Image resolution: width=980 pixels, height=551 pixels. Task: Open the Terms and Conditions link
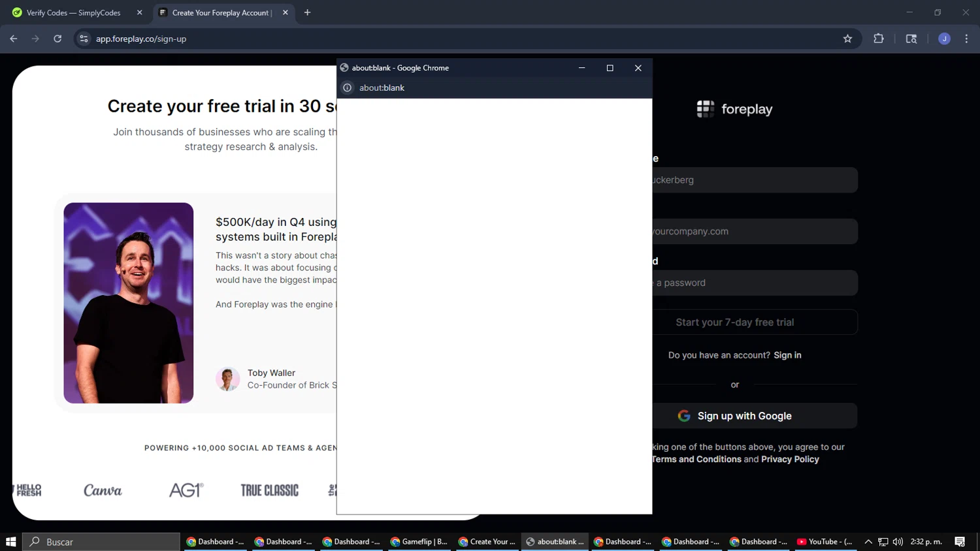[x=696, y=460]
